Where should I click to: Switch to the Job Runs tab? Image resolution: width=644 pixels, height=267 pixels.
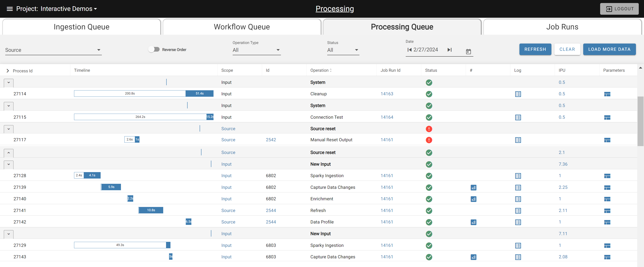[x=562, y=27]
